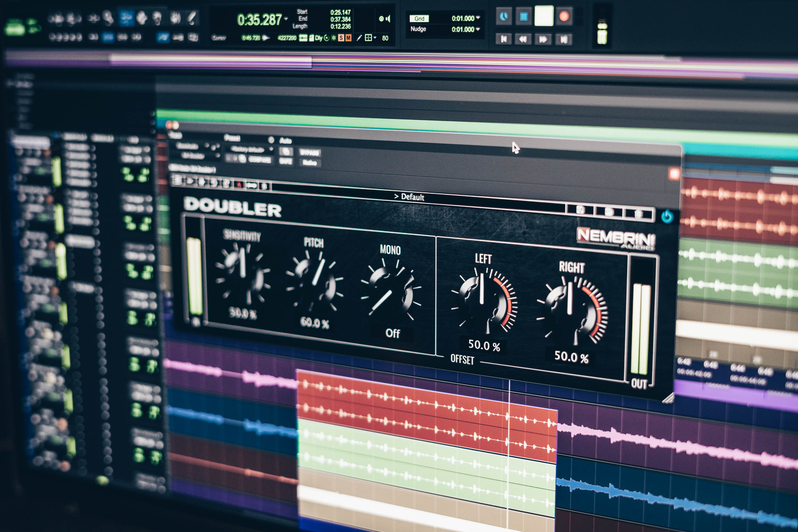Click the Length value 0:12.236
The image size is (798, 532).
[x=340, y=26]
